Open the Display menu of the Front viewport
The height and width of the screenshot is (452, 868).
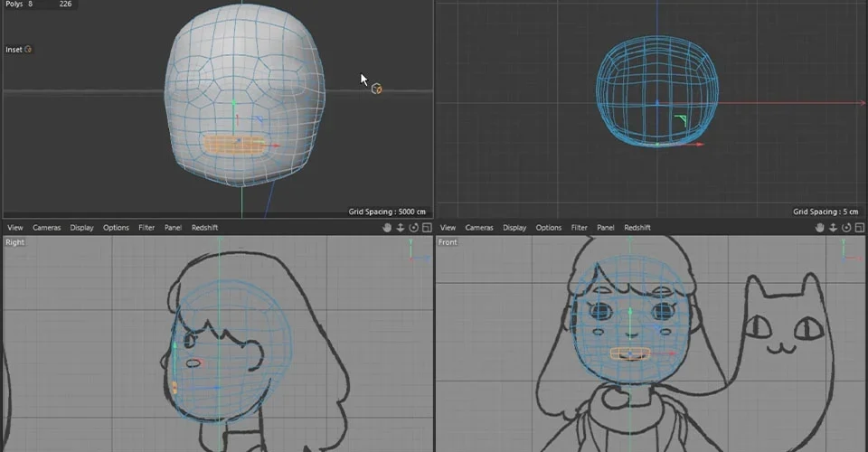click(514, 228)
